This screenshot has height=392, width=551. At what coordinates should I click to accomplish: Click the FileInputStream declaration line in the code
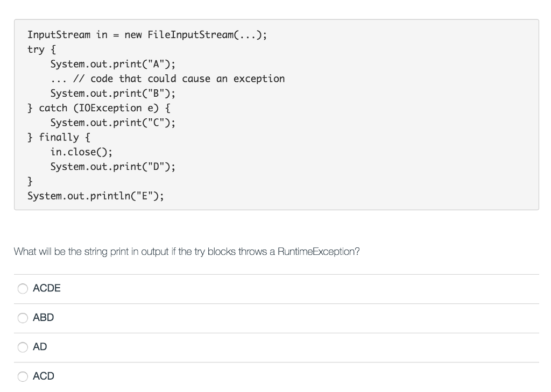[x=149, y=34]
